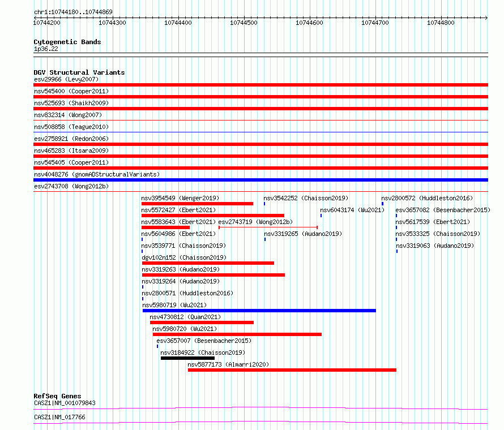
Task: Open the esv2743708 (Wong2012b) label
Action: click(71, 186)
